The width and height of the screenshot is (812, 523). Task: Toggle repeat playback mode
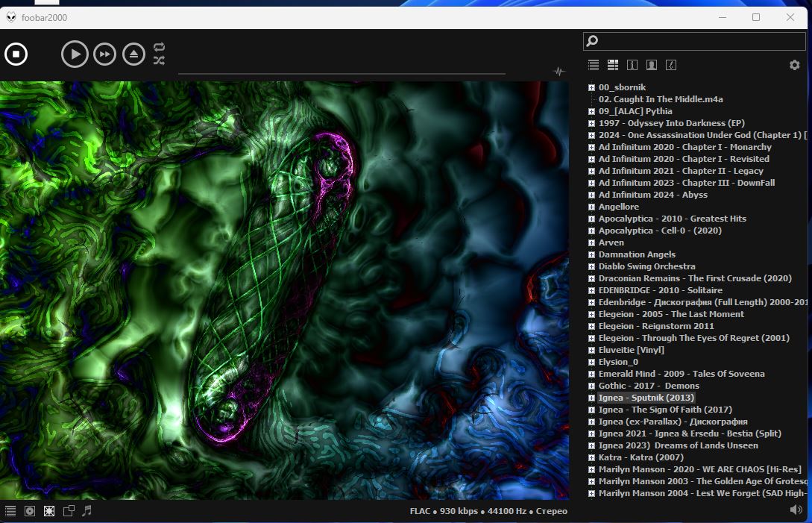pyautogui.click(x=159, y=47)
